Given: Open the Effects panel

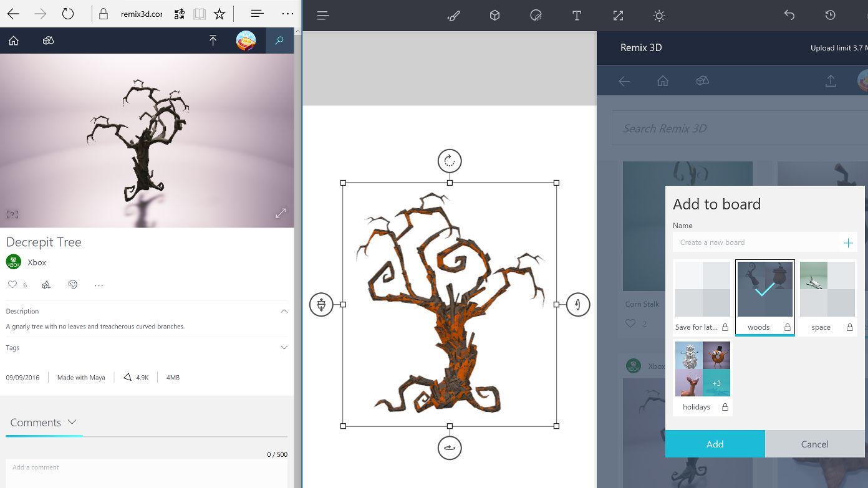Looking at the screenshot, I should coord(658,15).
